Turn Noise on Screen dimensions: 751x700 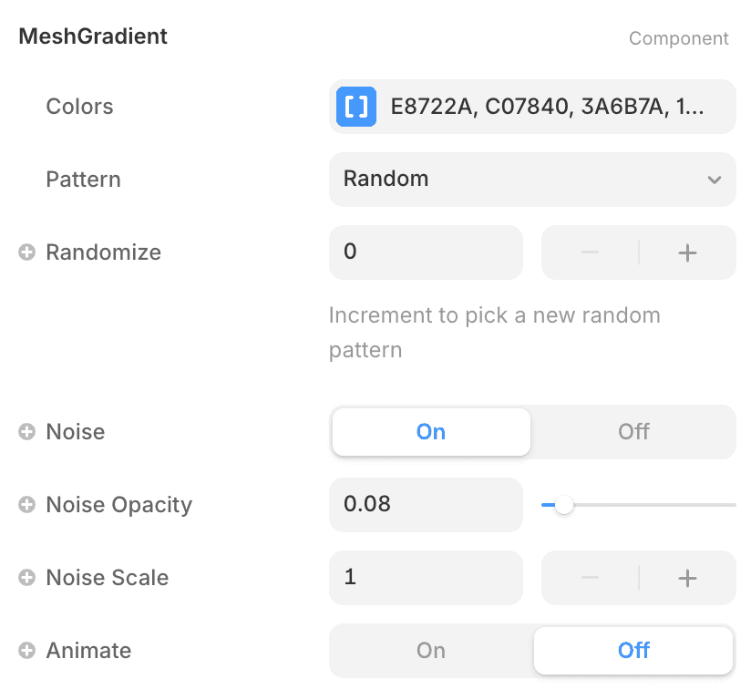430,432
